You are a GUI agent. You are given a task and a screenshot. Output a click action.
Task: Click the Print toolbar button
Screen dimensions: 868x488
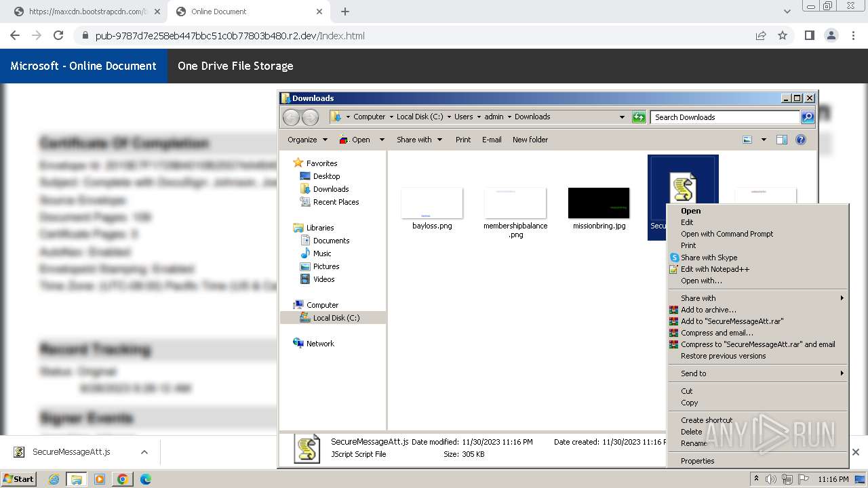coord(463,140)
